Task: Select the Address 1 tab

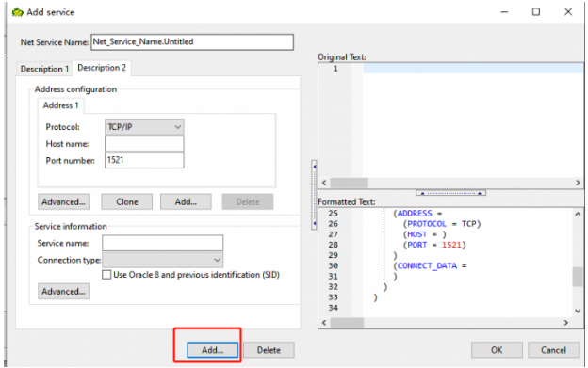Action: [x=60, y=105]
